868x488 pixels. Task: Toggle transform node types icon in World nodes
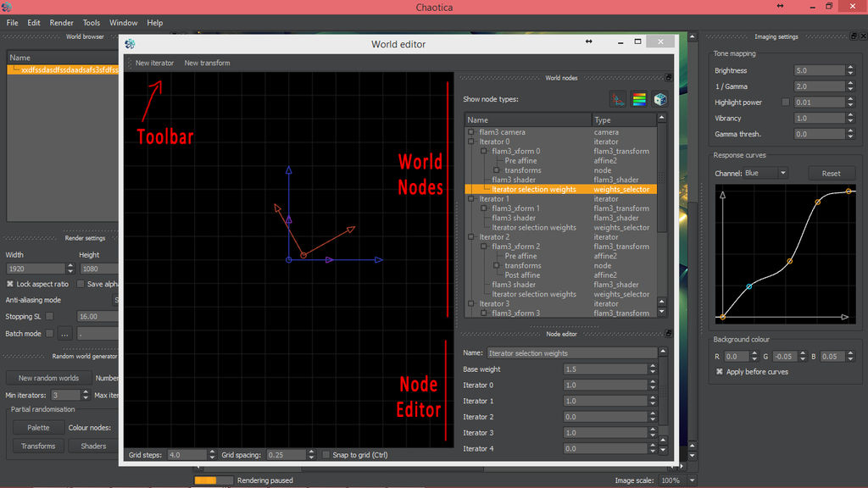(618, 100)
